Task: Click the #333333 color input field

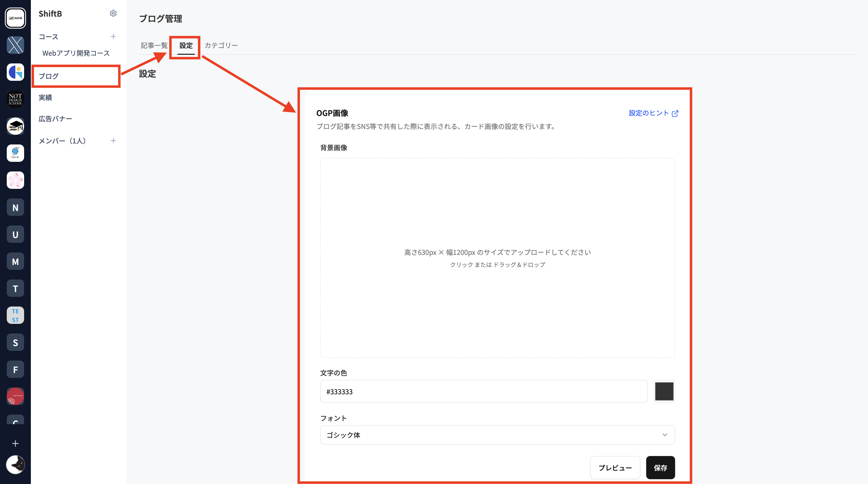Action: [x=483, y=392]
